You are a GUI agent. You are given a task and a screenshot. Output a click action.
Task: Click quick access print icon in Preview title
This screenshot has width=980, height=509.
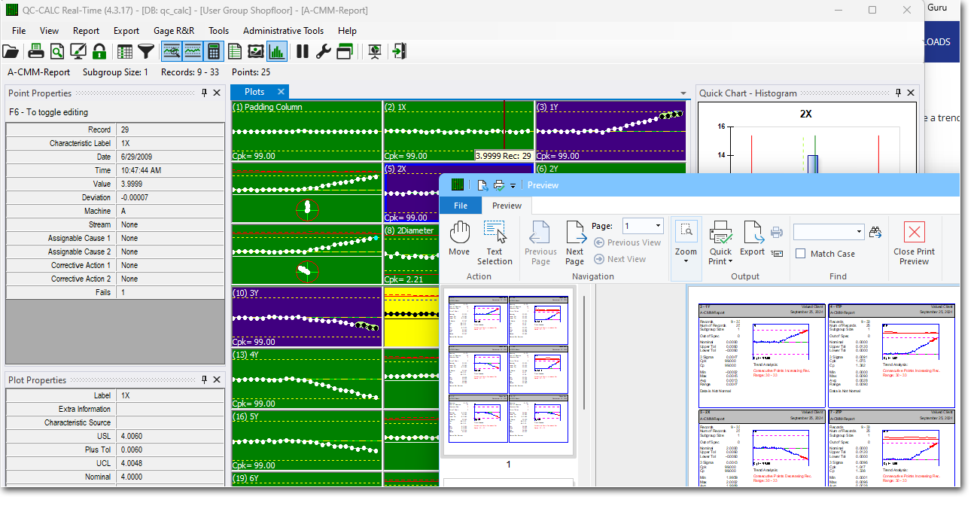[498, 185]
